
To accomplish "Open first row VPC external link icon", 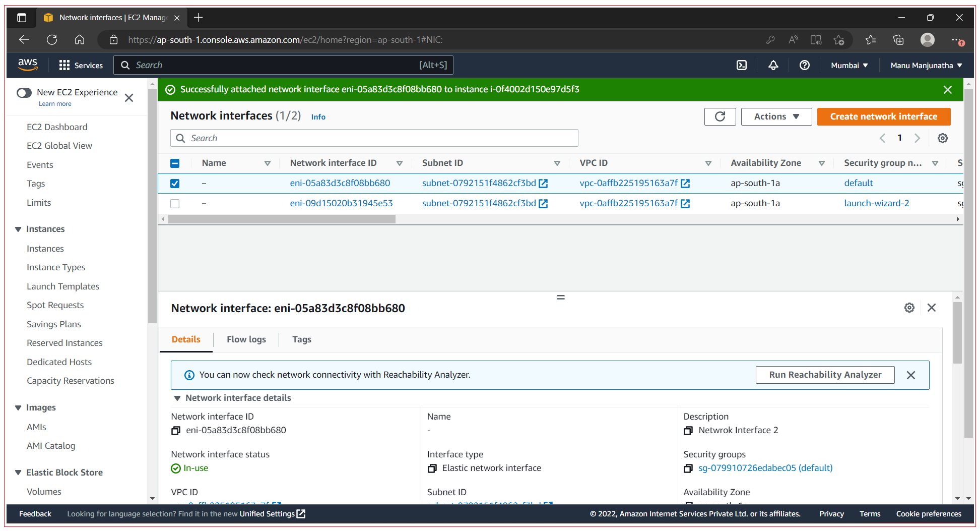I will point(685,184).
